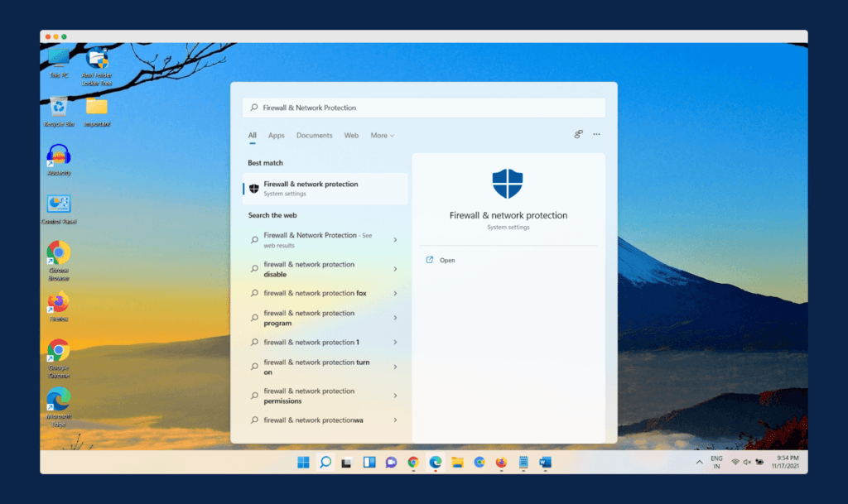Switch to the Documents search tab
848x504 pixels.
[x=314, y=136]
